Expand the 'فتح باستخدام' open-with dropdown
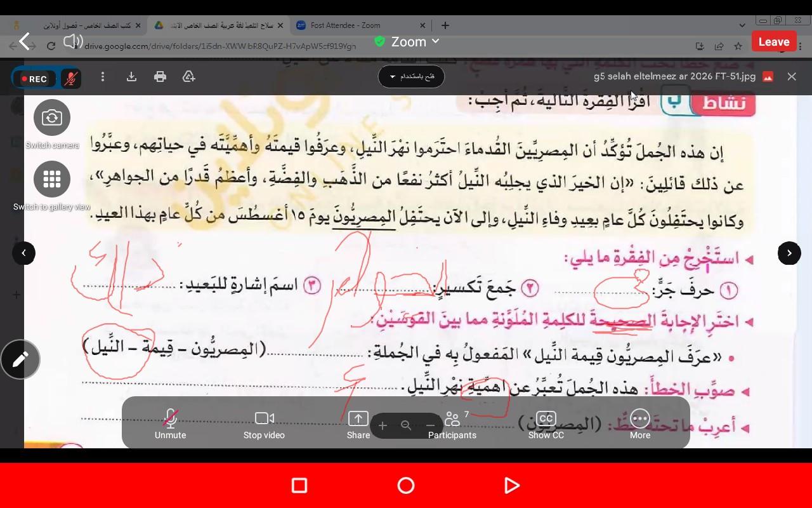Image resolution: width=812 pixels, height=508 pixels. (x=411, y=77)
